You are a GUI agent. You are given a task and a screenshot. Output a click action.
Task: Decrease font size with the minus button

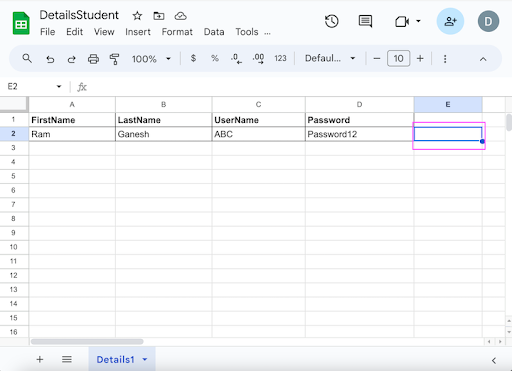pyautogui.click(x=377, y=59)
